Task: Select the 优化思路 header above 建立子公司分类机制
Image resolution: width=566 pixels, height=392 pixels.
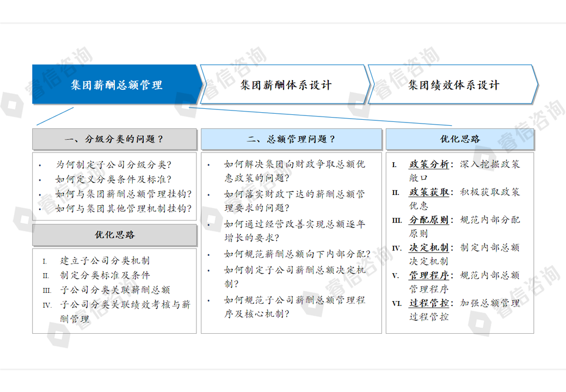Action: pyautogui.click(x=114, y=235)
